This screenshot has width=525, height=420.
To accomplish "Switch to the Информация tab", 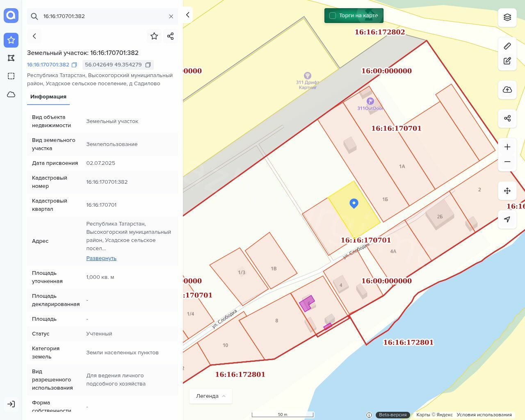I will click(48, 97).
